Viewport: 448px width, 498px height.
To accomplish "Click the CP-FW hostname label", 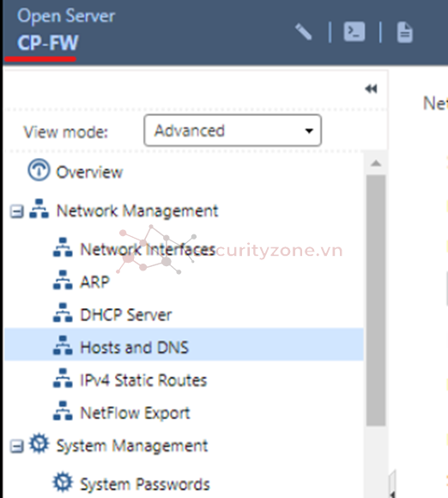I will pos(47,43).
